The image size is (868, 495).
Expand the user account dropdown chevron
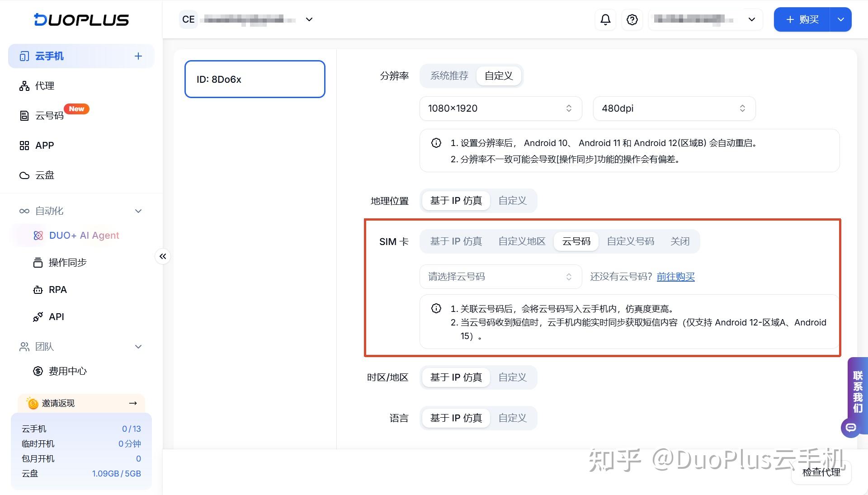tap(751, 19)
